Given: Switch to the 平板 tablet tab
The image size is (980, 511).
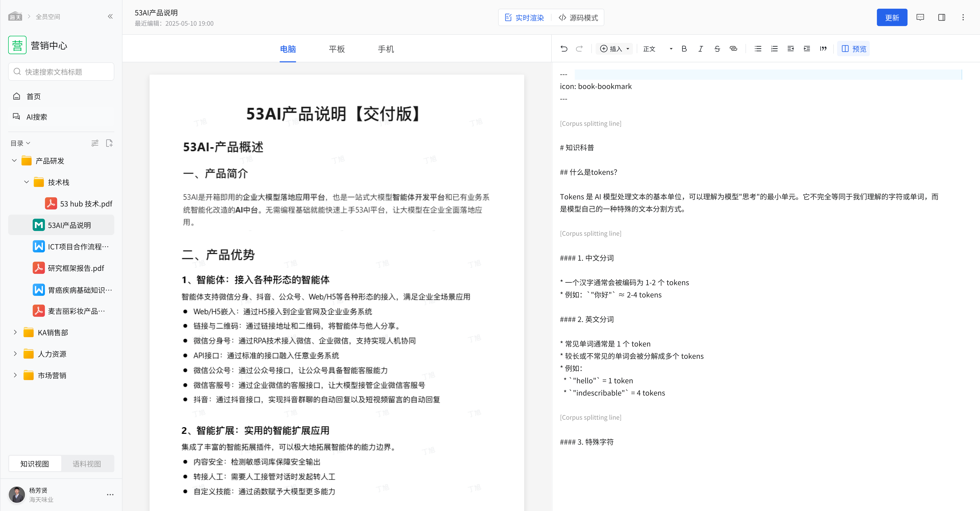Looking at the screenshot, I should pyautogui.click(x=337, y=49).
